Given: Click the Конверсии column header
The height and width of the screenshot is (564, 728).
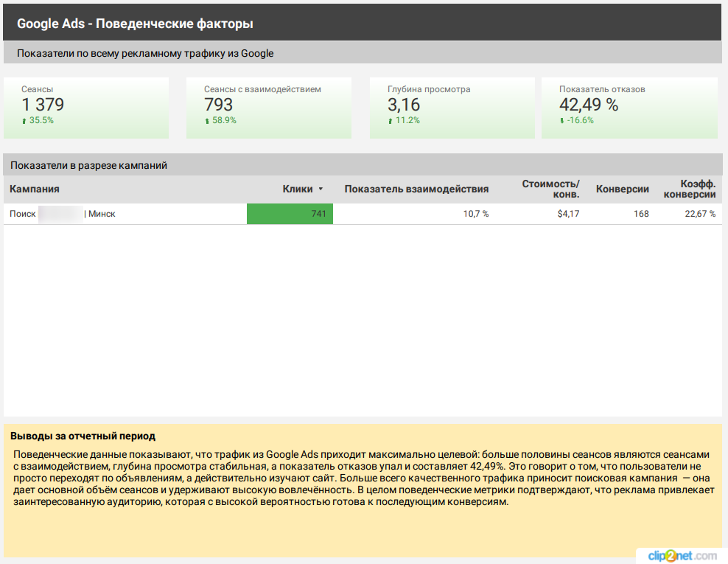Looking at the screenshot, I should [622, 189].
